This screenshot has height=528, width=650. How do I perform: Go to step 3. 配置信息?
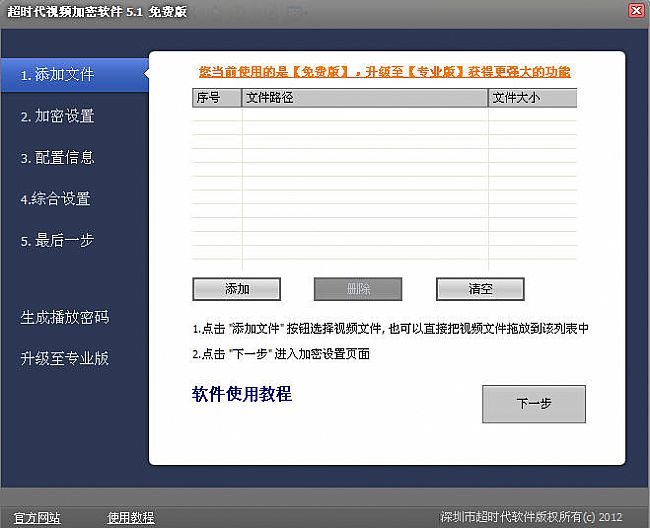click(58, 157)
